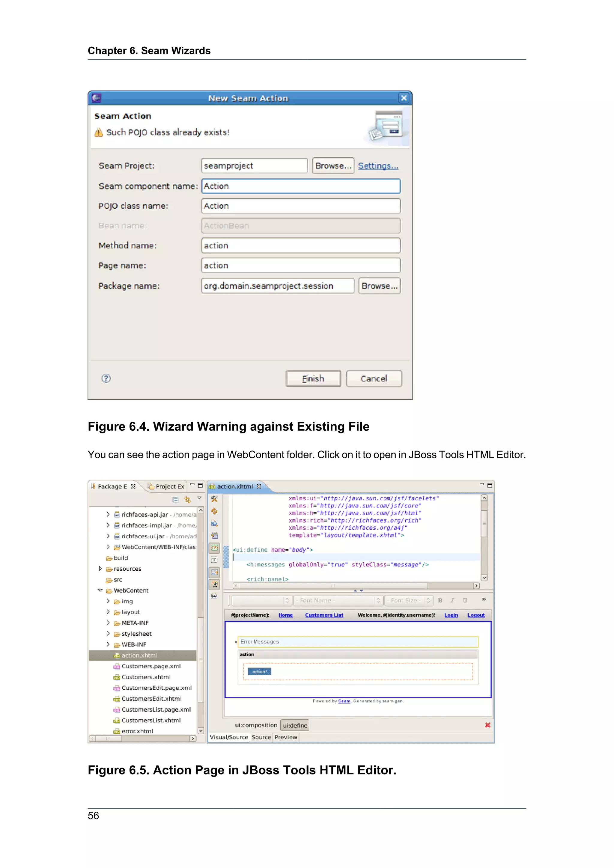Click the Finish button
Viewport: 614px width, 868px height.
313,379
